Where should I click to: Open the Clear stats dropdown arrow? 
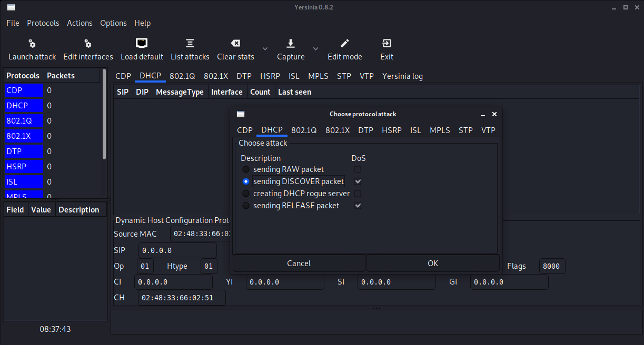coord(265,47)
